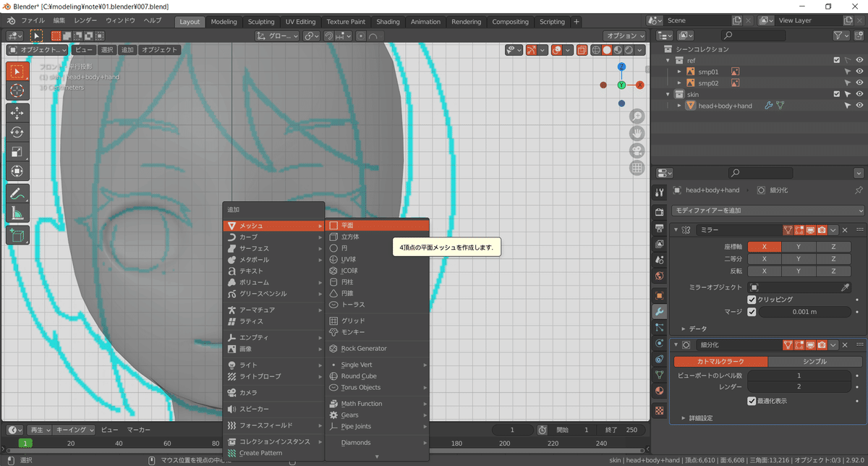Click the blue Z axis gizmo

(621, 67)
